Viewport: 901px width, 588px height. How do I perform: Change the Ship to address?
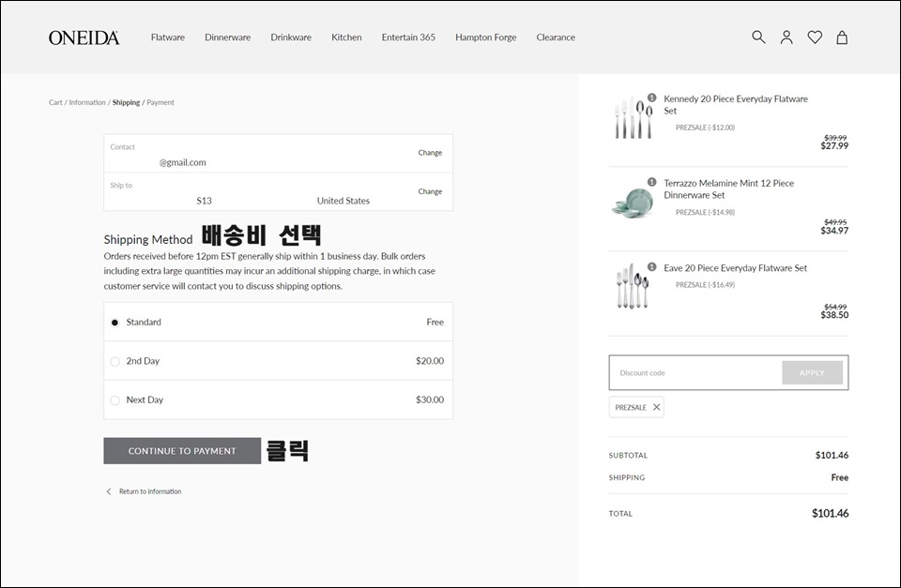430,191
